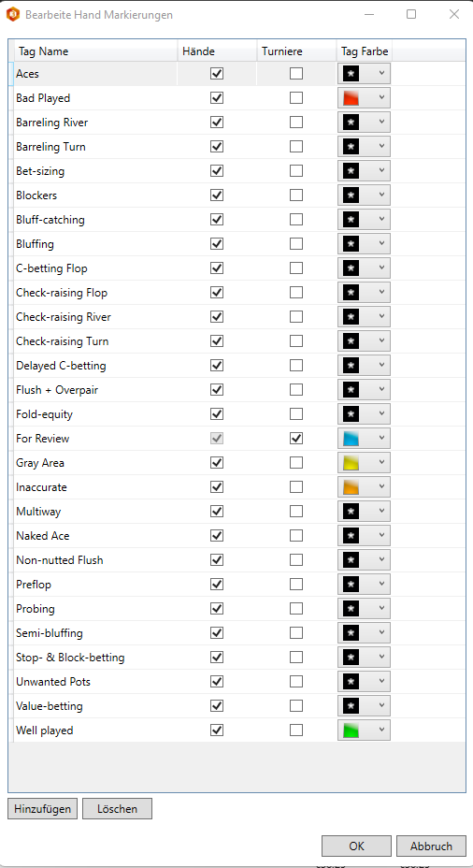The image size is (473, 868).
Task: Click the Hinzufügen button
Action: [43, 809]
